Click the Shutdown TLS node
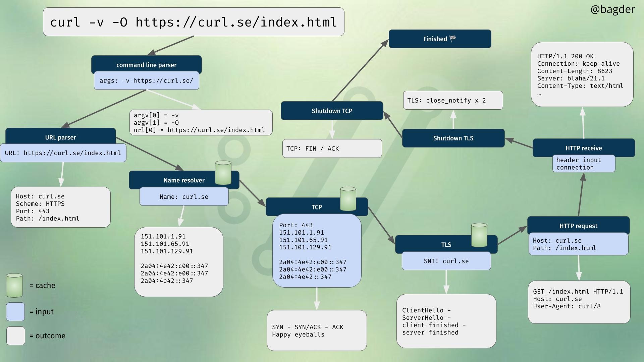644x362 pixels. coord(453,138)
